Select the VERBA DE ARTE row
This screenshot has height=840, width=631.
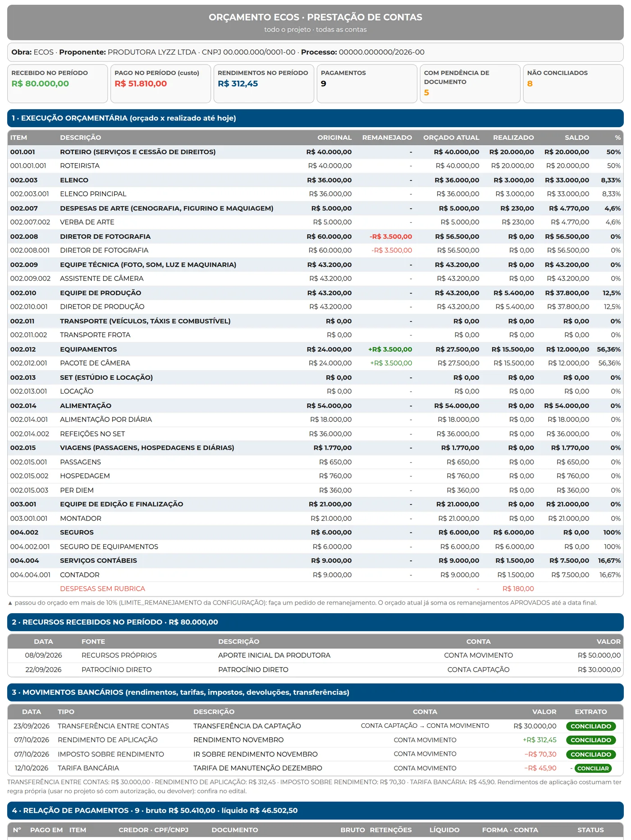tap(315, 222)
